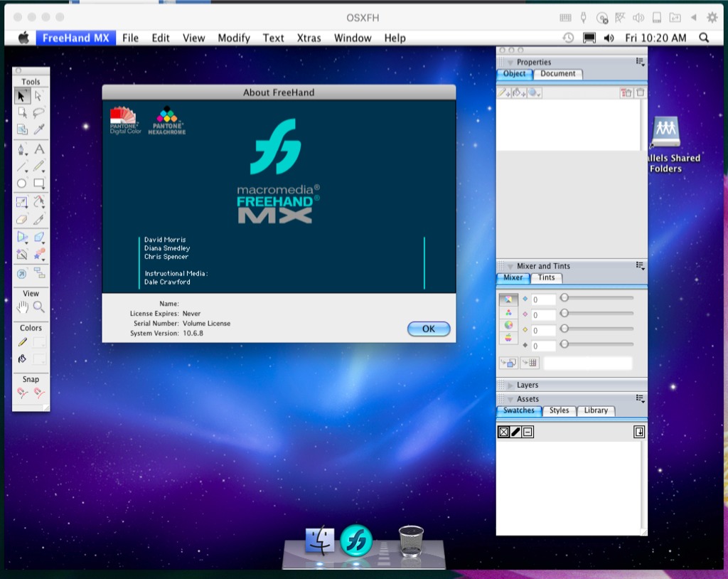Open the Properties panel options menu
This screenshot has width=728, height=579.
pyautogui.click(x=641, y=62)
